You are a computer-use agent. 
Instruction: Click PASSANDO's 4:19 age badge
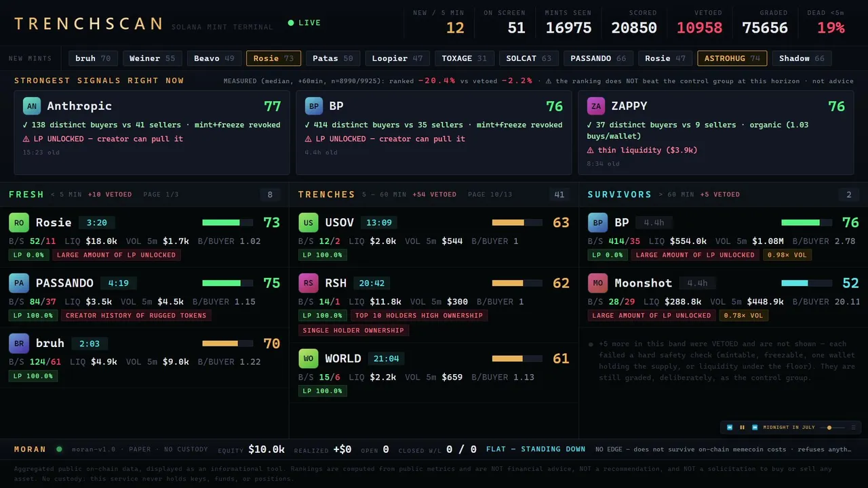tap(118, 283)
